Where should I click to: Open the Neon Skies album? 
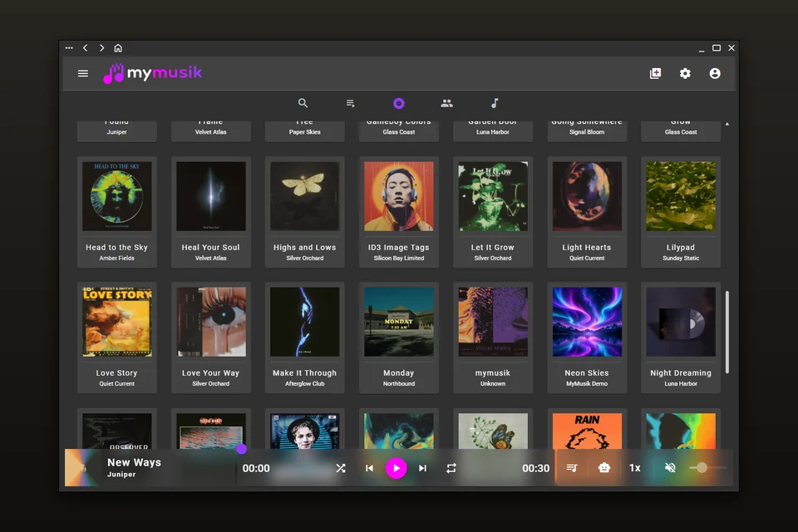[587, 337]
